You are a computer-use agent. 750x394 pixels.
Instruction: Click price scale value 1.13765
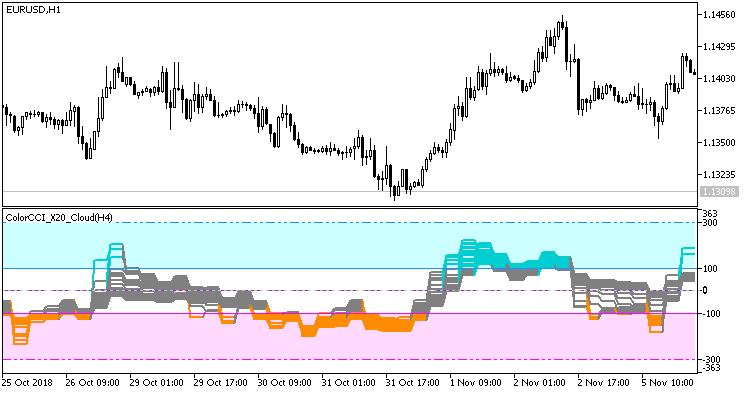[719, 110]
